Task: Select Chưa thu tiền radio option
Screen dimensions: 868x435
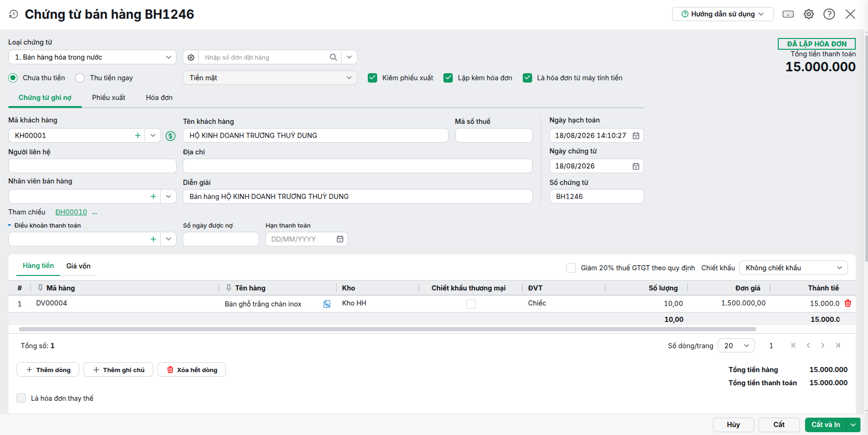Action: click(13, 78)
